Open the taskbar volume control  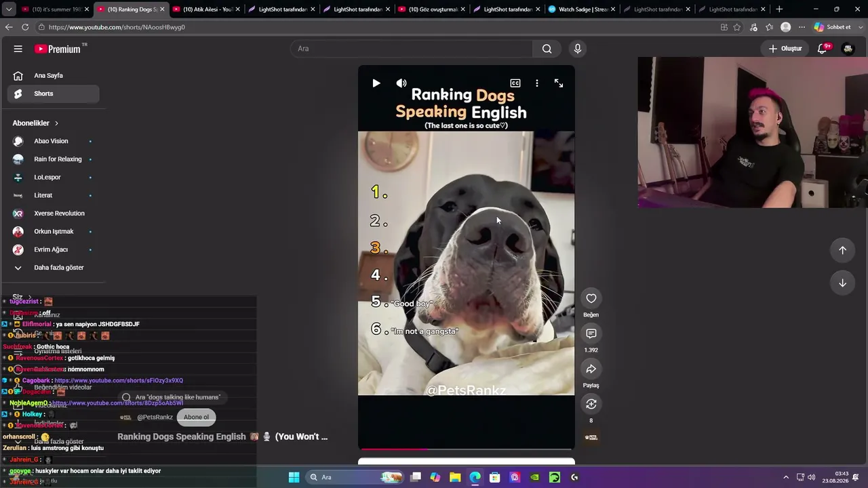pos(812,477)
